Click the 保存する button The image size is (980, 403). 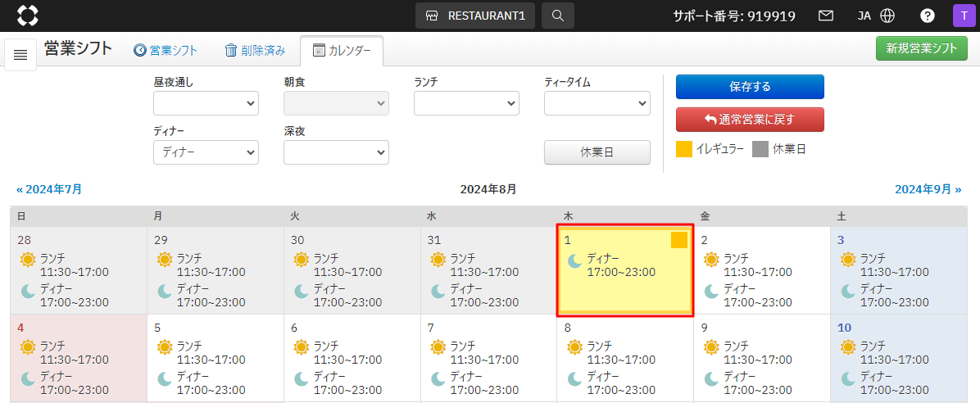750,87
